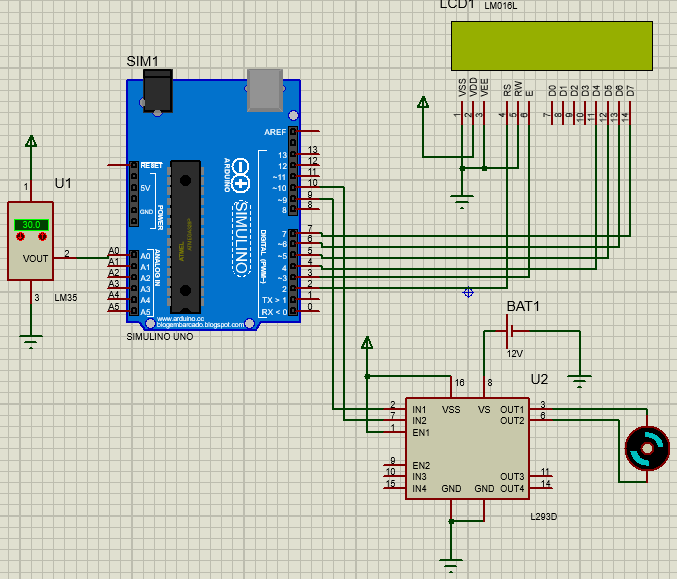This screenshot has height=579, width=677.
Task: Select the power terminal arrow above LM35 pin 1
Action: pos(31,141)
